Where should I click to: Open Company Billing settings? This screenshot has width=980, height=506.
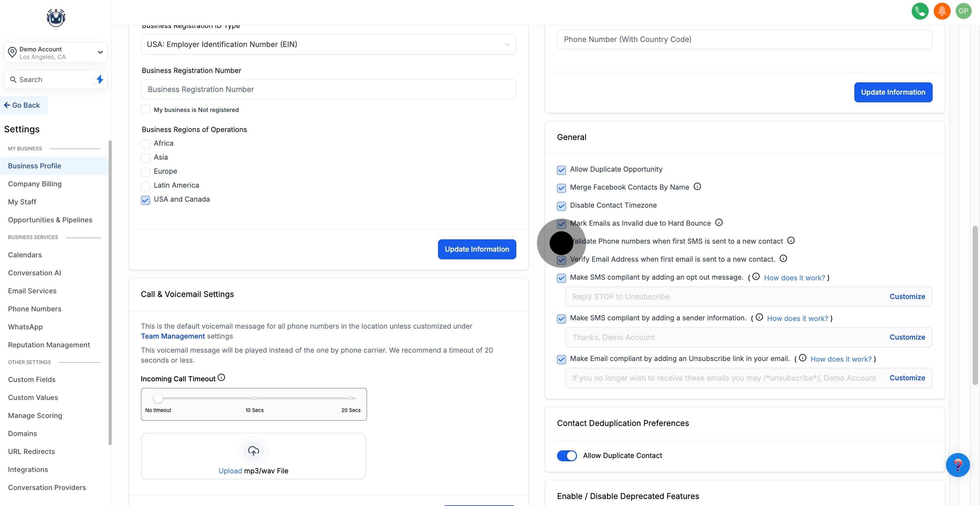click(x=35, y=184)
